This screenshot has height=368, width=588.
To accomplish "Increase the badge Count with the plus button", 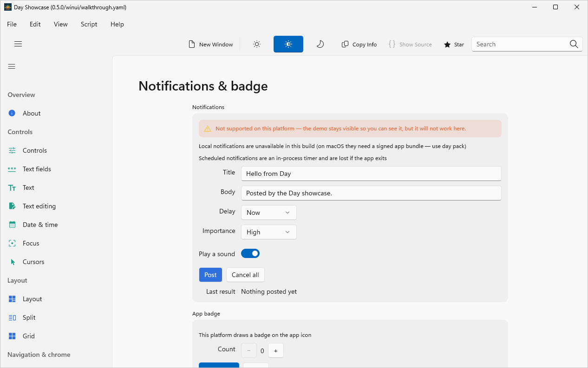I will (x=276, y=351).
